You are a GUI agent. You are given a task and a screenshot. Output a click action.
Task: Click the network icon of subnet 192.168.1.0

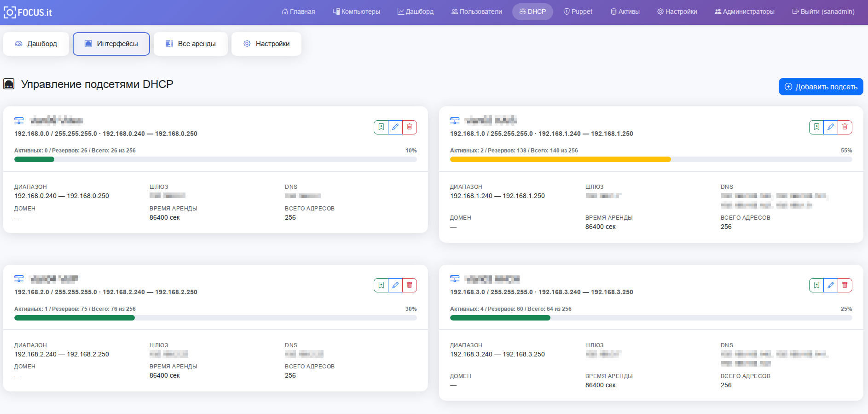coord(455,121)
